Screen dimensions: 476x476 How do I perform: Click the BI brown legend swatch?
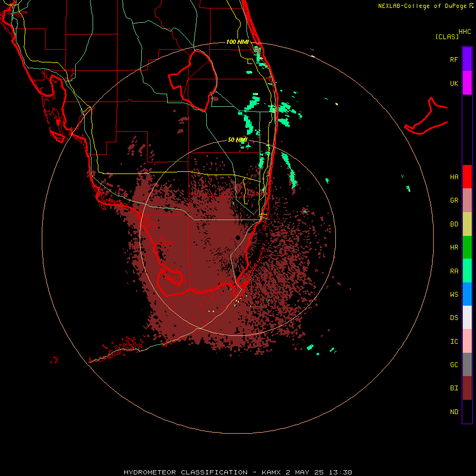(x=467, y=388)
